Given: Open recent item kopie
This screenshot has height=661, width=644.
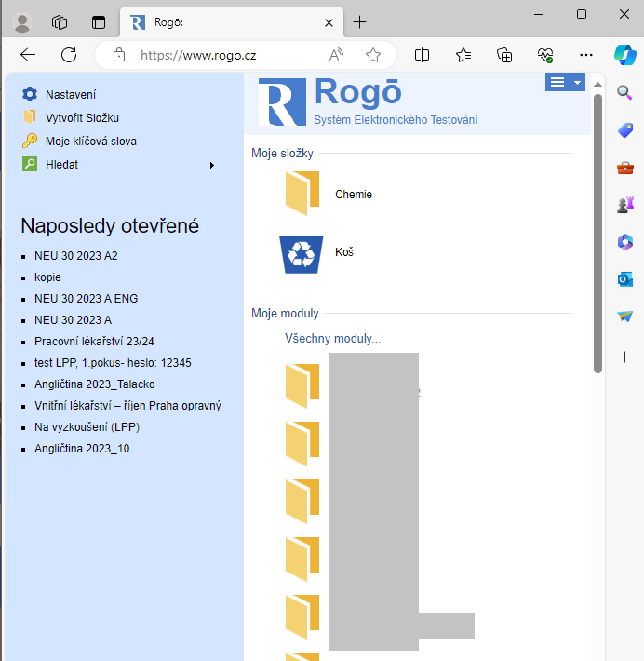Looking at the screenshot, I should point(47,277).
